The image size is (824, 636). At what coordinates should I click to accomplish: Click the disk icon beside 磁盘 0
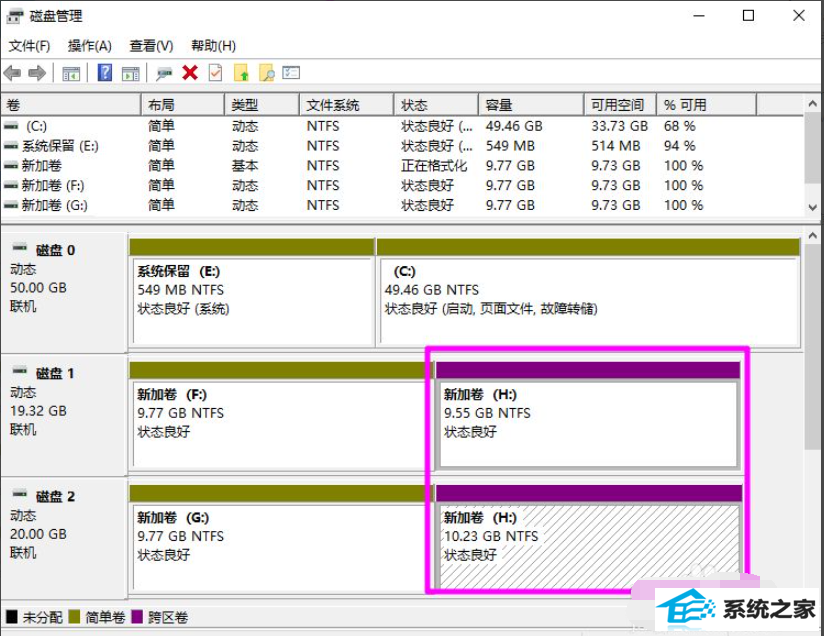(19, 247)
